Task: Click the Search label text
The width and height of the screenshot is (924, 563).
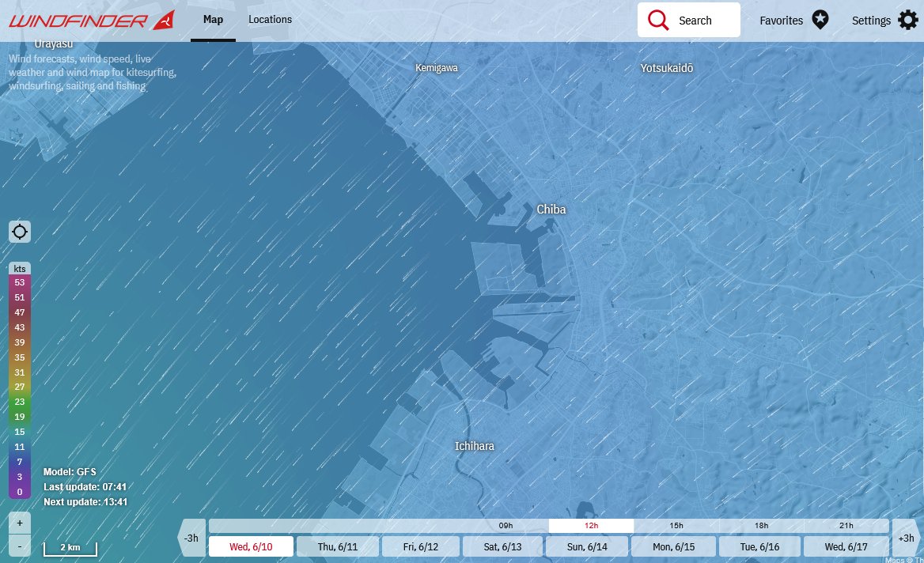Action: 695,21
